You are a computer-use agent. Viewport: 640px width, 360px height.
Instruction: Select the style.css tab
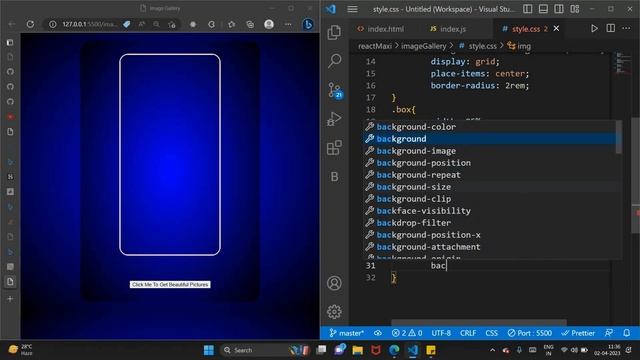(x=526, y=29)
